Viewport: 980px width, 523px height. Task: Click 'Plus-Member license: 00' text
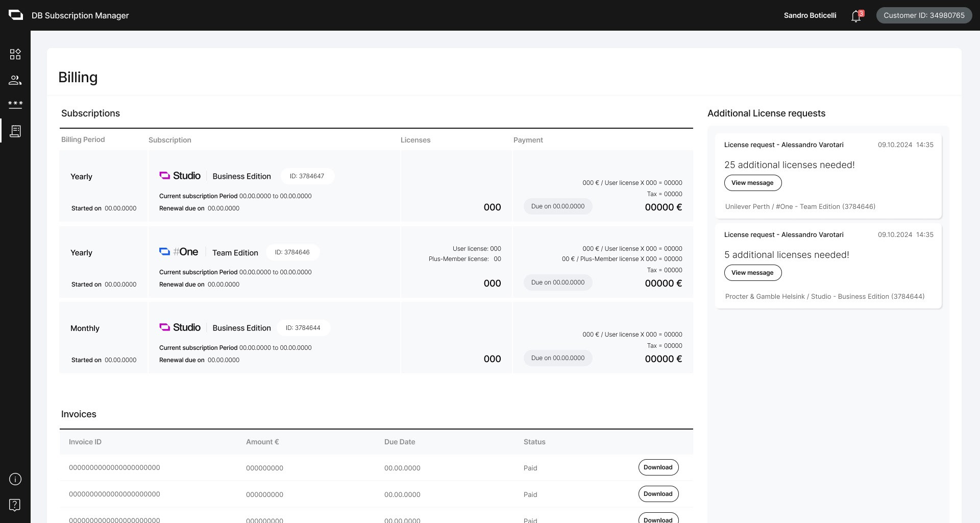[x=465, y=259]
